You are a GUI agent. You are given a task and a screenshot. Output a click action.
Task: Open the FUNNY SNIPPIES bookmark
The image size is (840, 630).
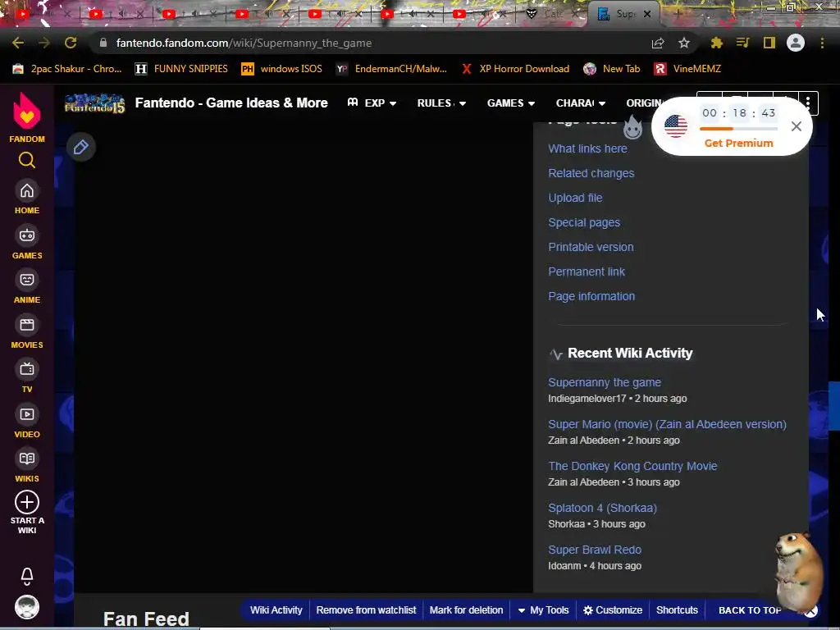[181, 69]
